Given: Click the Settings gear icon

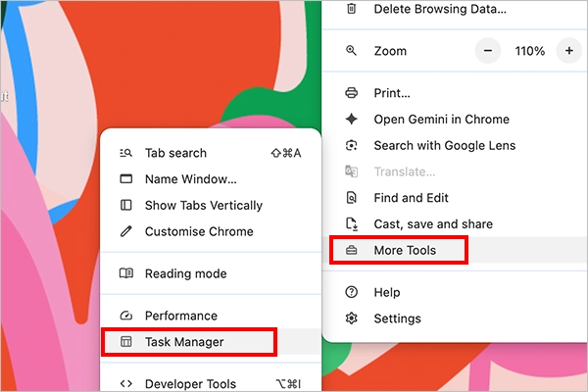Looking at the screenshot, I should [x=352, y=318].
